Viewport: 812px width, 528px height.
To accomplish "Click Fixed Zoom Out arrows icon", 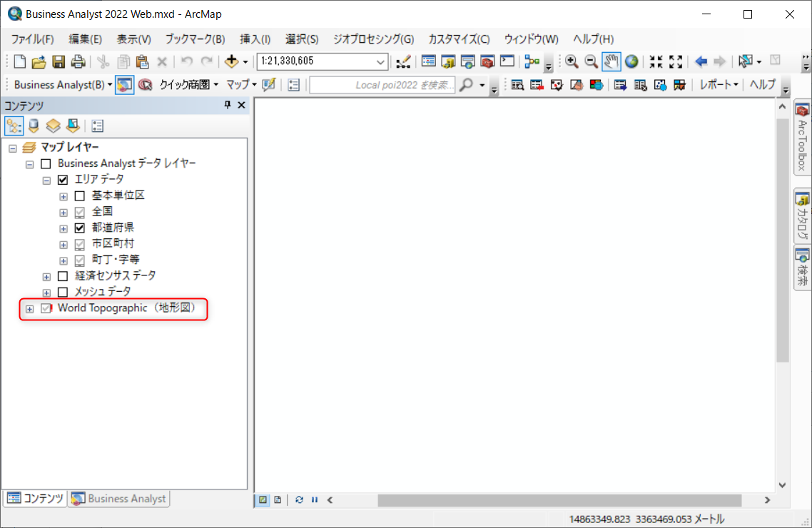I will click(x=676, y=61).
